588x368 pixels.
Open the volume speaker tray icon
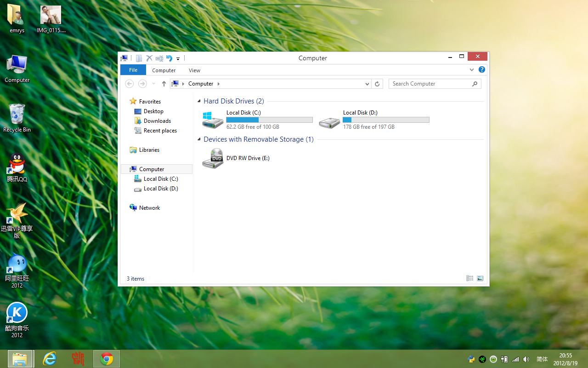[x=526, y=359]
